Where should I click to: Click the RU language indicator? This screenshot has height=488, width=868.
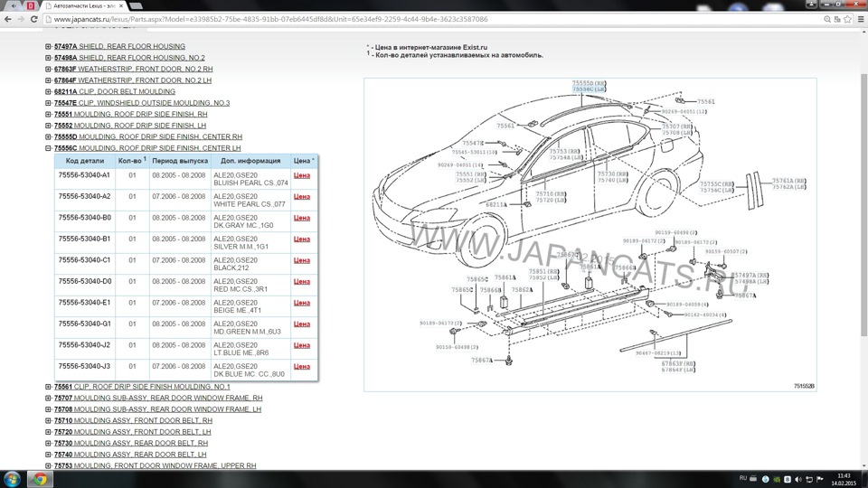(x=743, y=478)
